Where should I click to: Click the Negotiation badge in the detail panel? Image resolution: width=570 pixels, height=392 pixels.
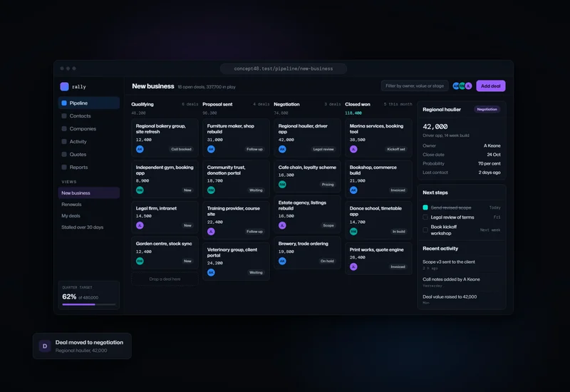487,110
